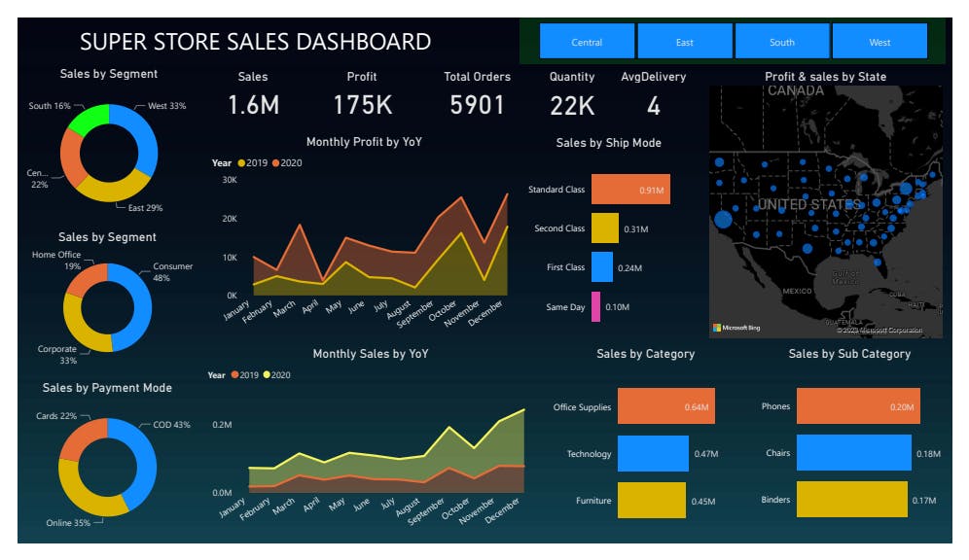This screenshot has width=969, height=560.
Task: Click the Total Orders 5901 card
Action: tap(477, 105)
